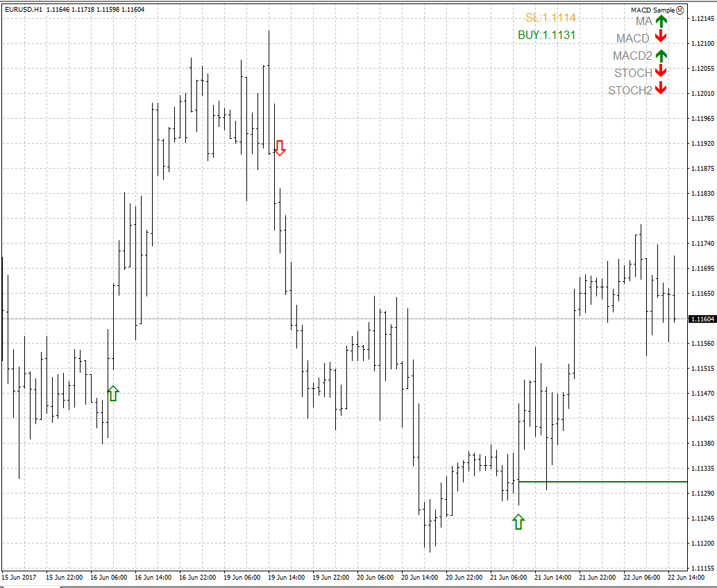Click the MACD Sample expert smiley icon

click(x=680, y=10)
